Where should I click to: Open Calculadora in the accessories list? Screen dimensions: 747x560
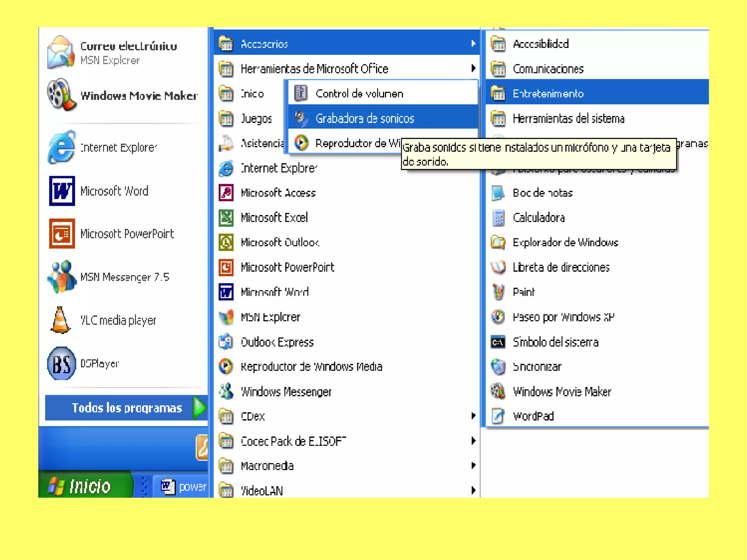(538, 218)
